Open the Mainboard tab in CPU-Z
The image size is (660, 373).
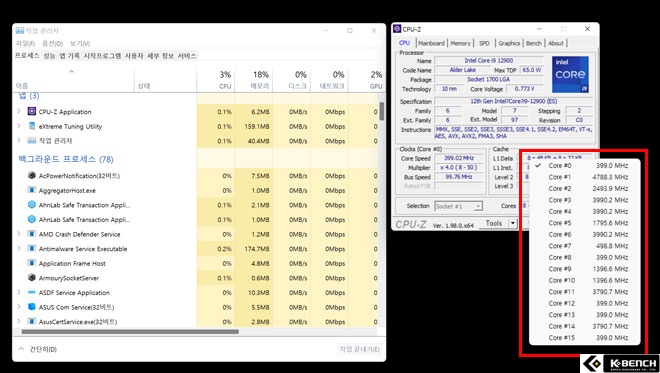(x=431, y=43)
